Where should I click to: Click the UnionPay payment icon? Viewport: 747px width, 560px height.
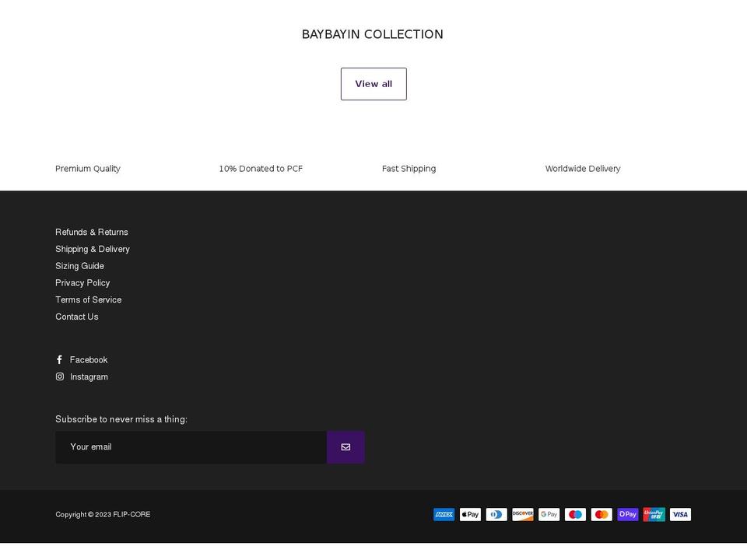[x=654, y=514]
